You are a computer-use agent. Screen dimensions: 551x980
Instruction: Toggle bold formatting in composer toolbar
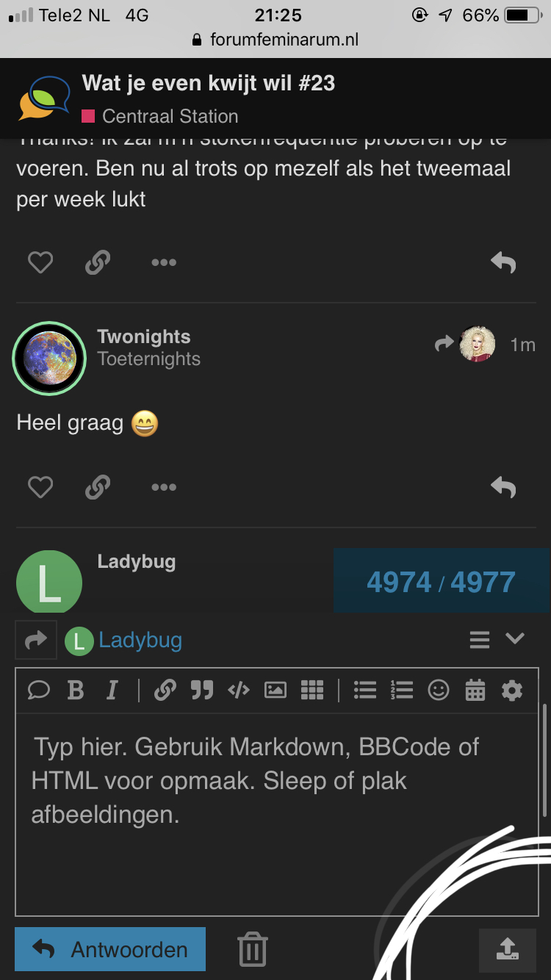pyautogui.click(x=75, y=691)
